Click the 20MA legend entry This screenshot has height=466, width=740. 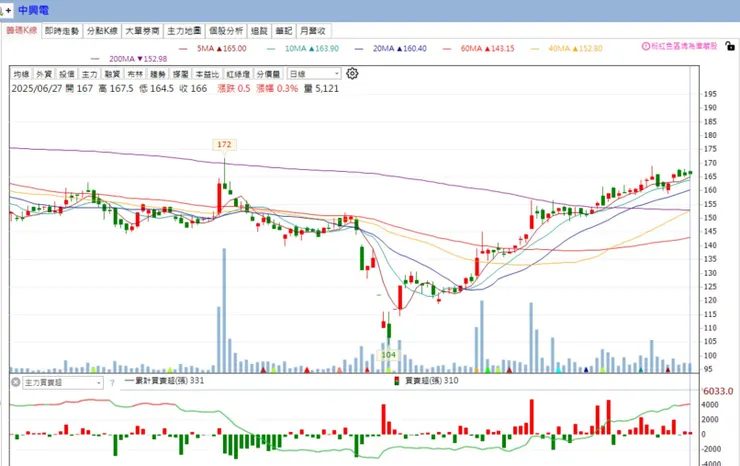click(391, 48)
